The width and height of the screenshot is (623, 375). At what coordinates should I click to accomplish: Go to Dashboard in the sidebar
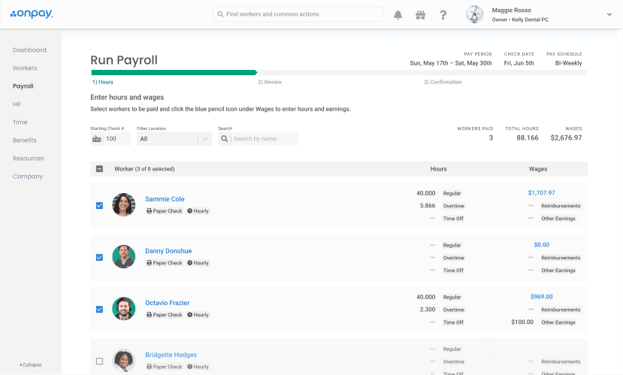pyautogui.click(x=29, y=50)
